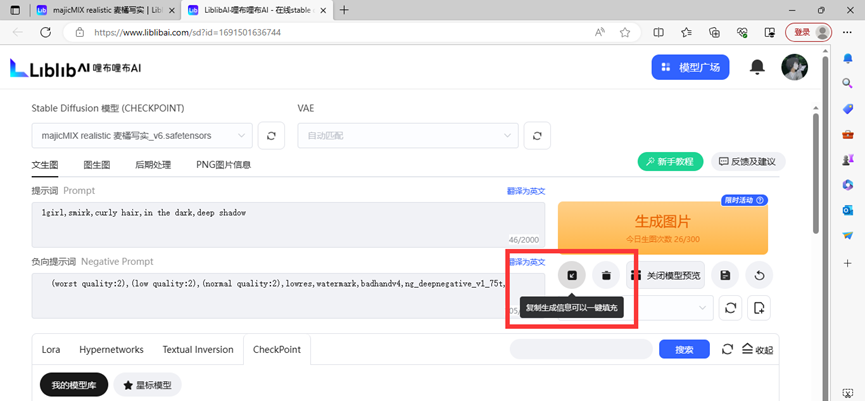Open the Stable Diffusion checkpoint dropdown
Screen dimensions: 865x401
coord(142,136)
